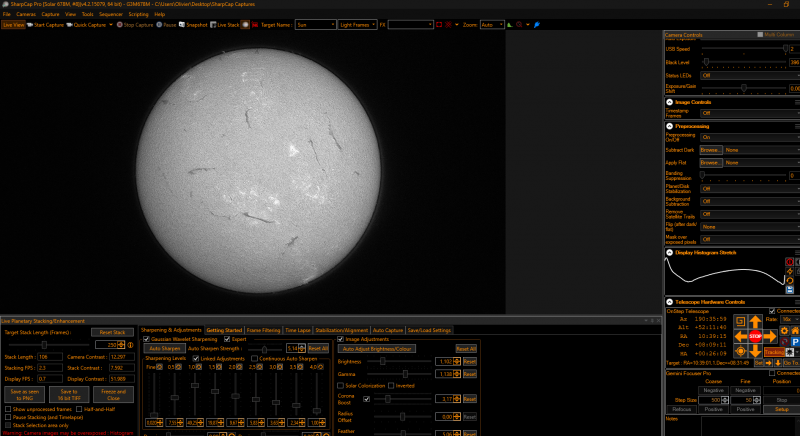Toggle the Image Adjustments checkbox
800x436 pixels.
pyautogui.click(x=340, y=339)
